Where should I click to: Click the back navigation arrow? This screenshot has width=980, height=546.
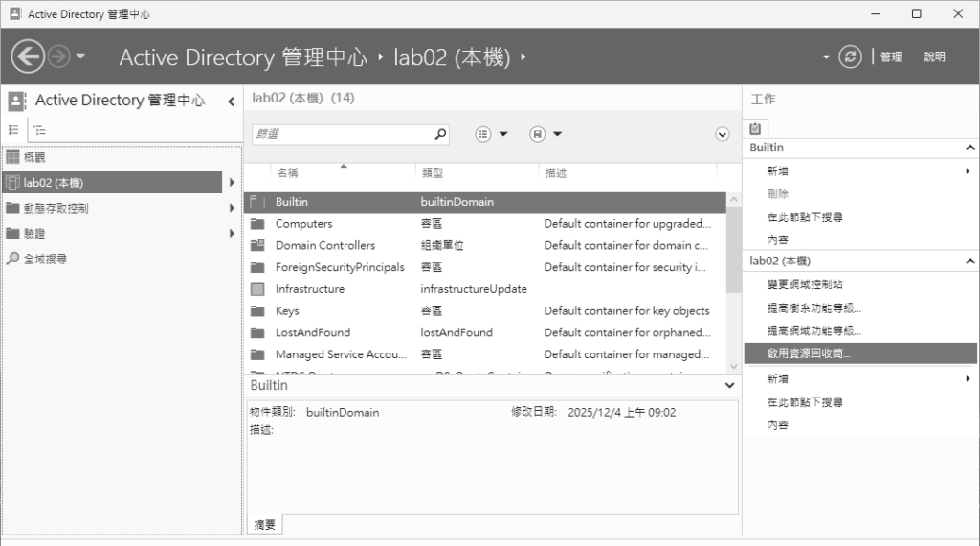(28, 57)
